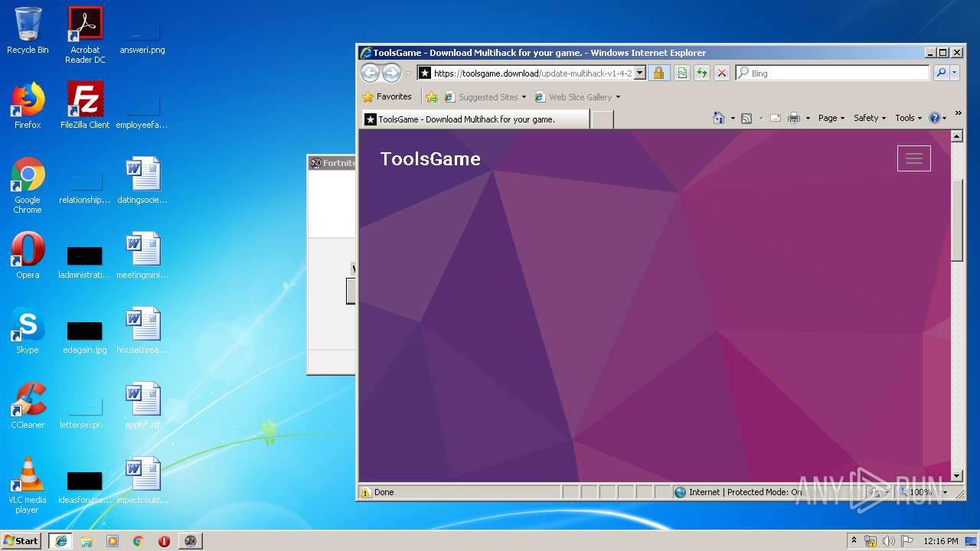Refresh the page with the green arrows icon
The width and height of the screenshot is (980, 551).
coord(701,73)
